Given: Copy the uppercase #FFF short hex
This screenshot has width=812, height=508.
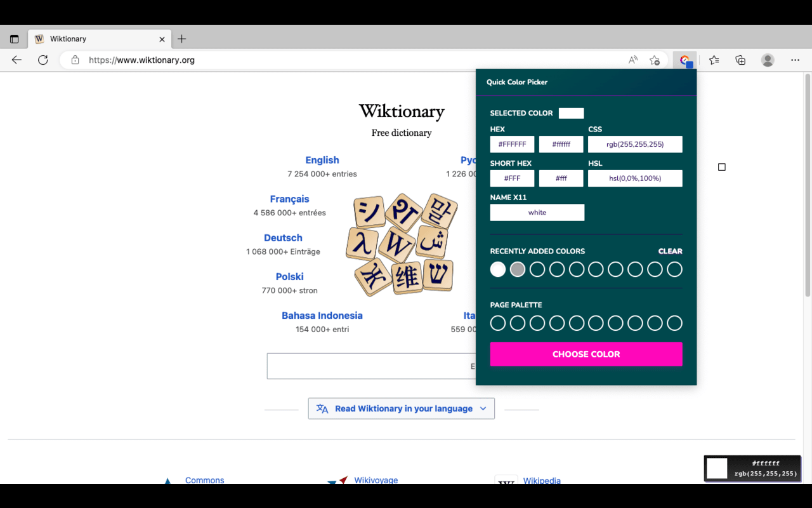Looking at the screenshot, I should coord(512,178).
